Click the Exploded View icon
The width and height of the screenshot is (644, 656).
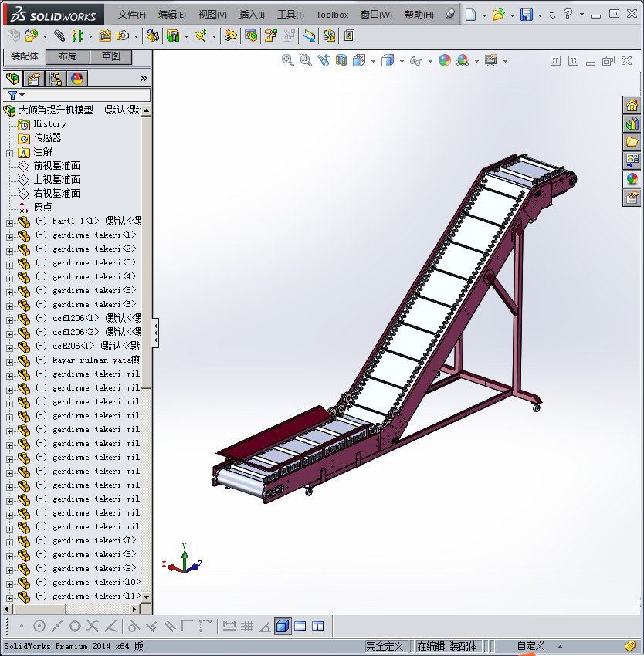[270, 36]
